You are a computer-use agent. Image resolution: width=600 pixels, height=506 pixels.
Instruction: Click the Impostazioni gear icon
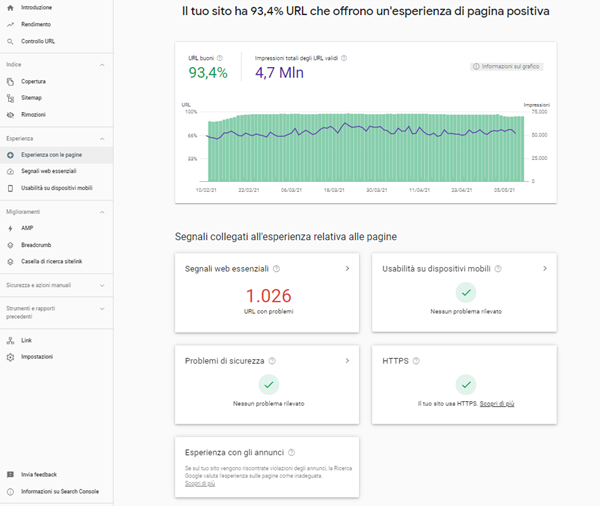10,357
